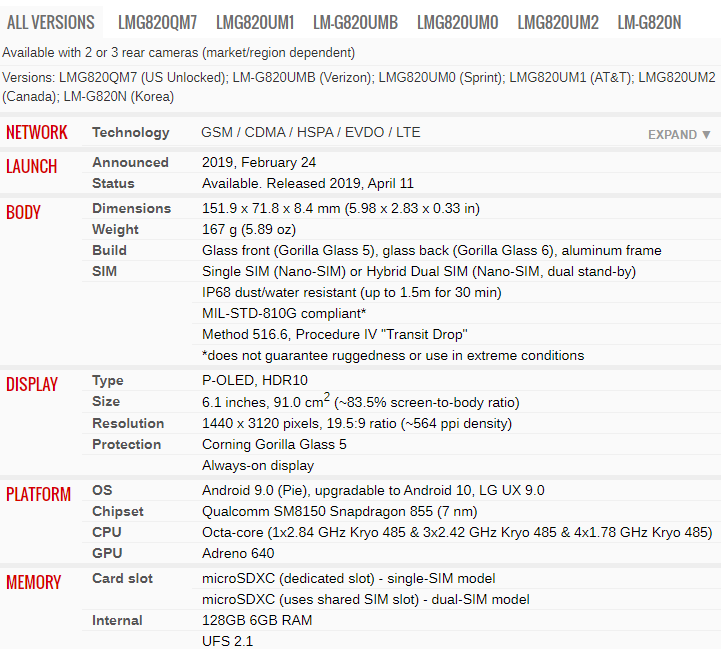
Task: Switch to the LM-G820UMB tab
Action: click(x=355, y=23)
